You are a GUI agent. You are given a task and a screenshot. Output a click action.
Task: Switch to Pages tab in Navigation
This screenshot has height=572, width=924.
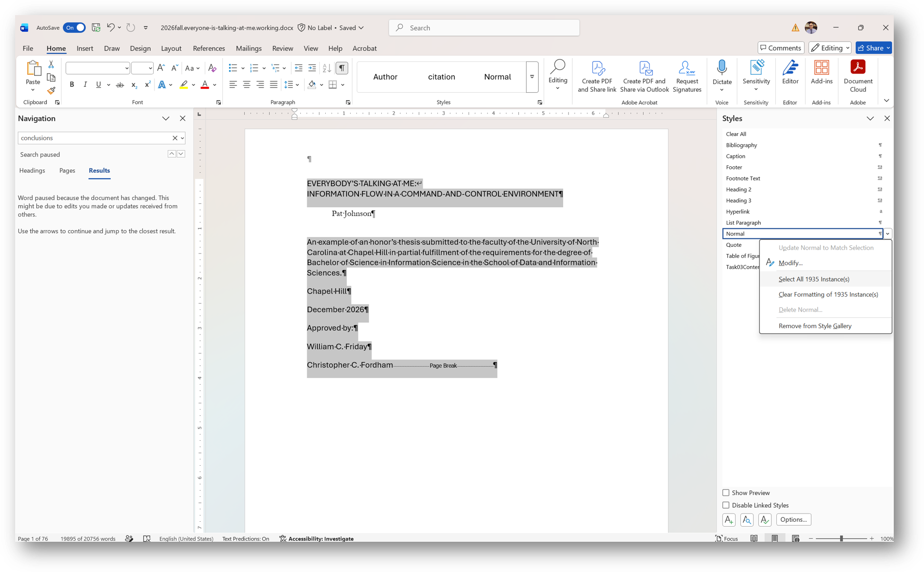[x=67, y=171]
